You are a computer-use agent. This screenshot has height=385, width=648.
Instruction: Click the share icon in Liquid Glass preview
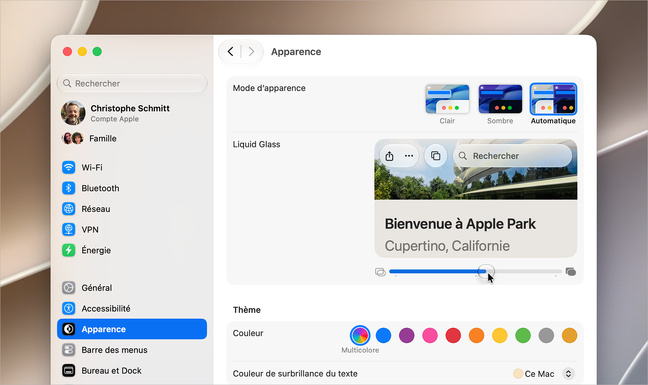[389, 156]
